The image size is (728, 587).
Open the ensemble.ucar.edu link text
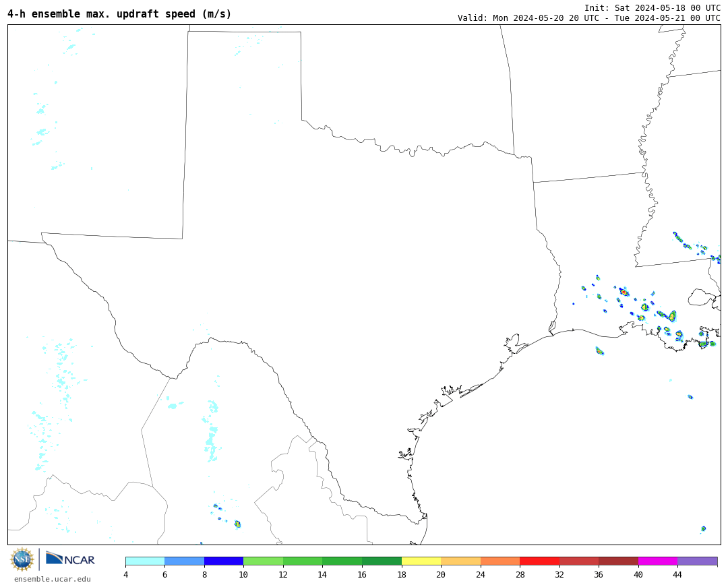tap(53, 579)
